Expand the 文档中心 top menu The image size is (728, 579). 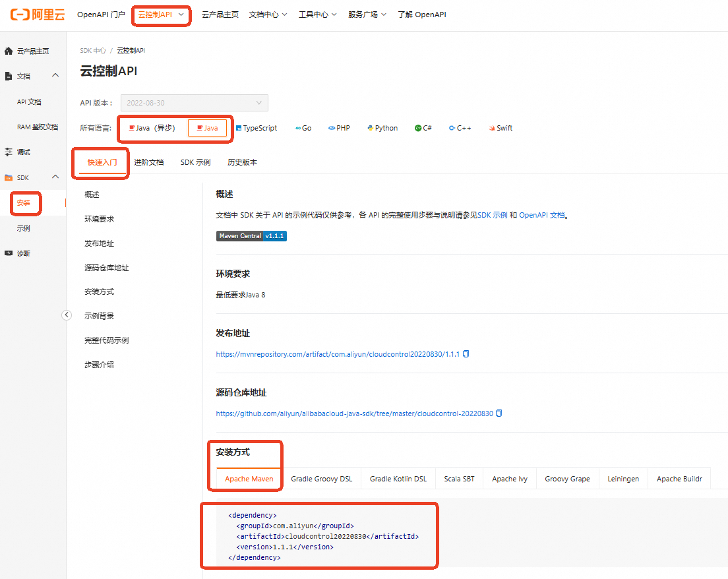[x=268, y=15]
